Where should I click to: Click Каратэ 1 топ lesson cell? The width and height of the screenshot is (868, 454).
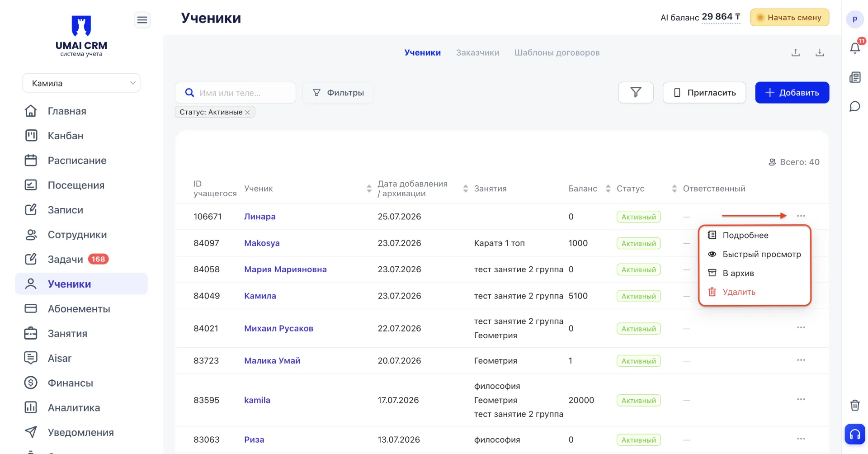pos(499,243)
